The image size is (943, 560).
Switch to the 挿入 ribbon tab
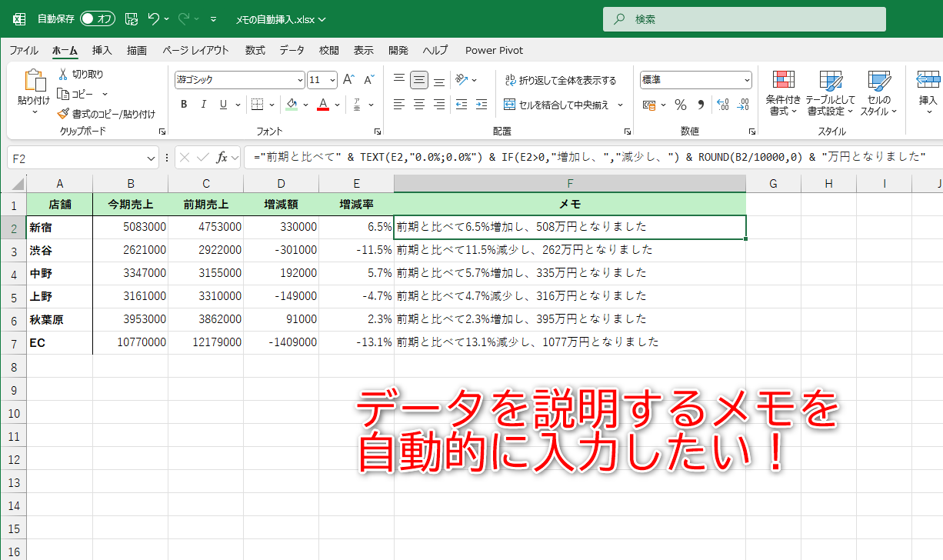click(x=100, y=50)
